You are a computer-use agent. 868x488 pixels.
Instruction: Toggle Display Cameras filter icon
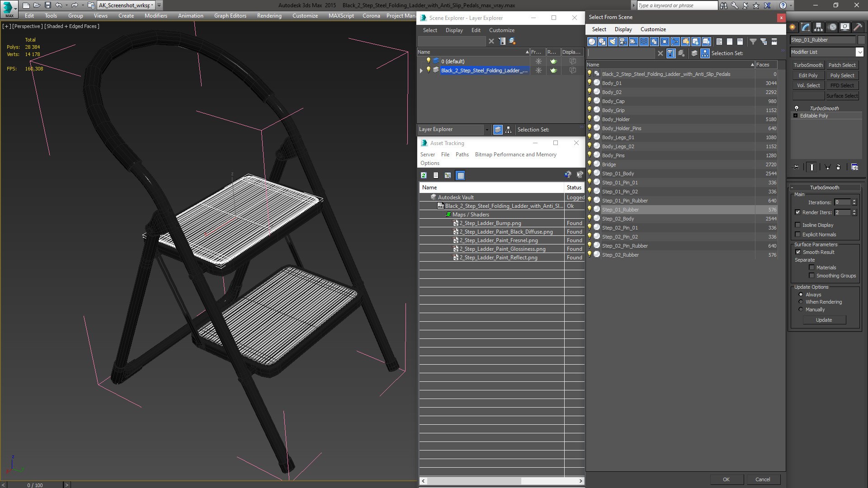pyautogui.click(x=623, y=42)
